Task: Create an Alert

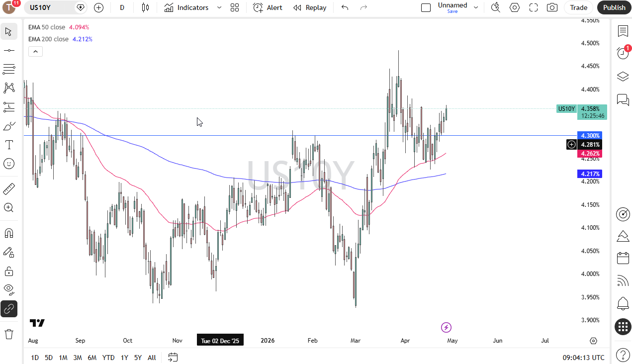Action: tap(268, 7)
